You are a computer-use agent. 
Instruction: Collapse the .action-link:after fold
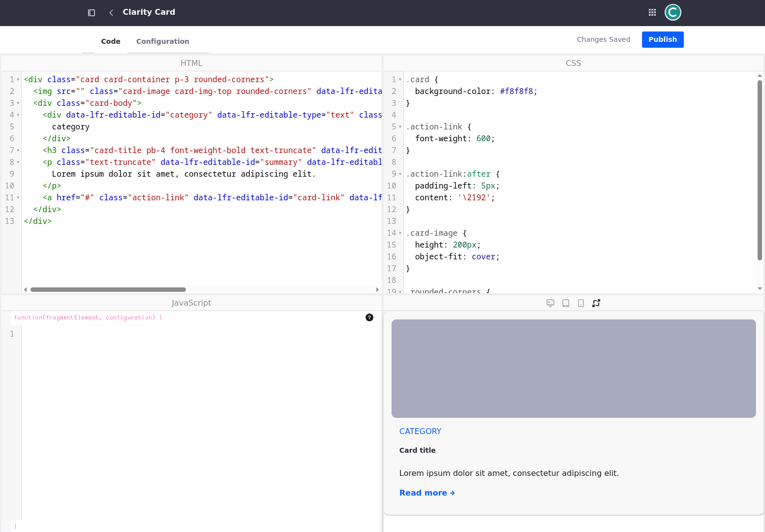click(x=400, y=174)
